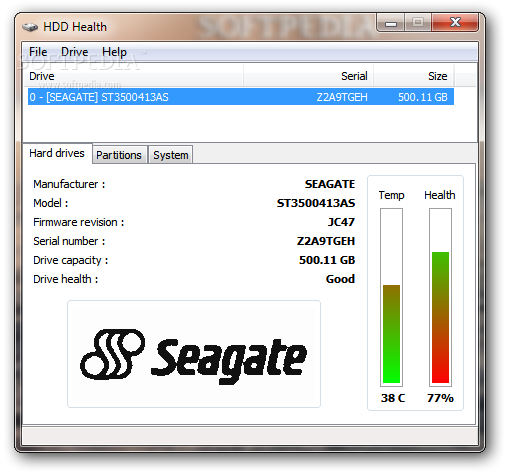Click the Manufacturer value SEAGATE

(x=330, y=184)
